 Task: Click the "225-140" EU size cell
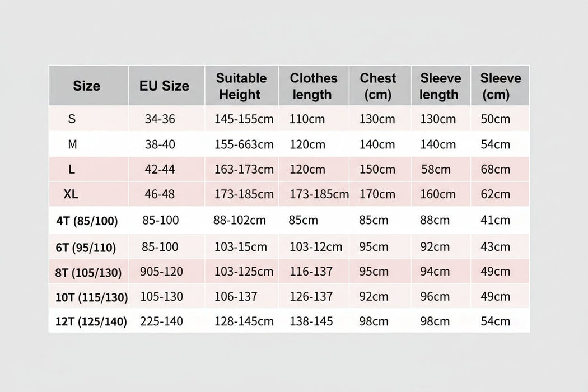coord(161,321)
